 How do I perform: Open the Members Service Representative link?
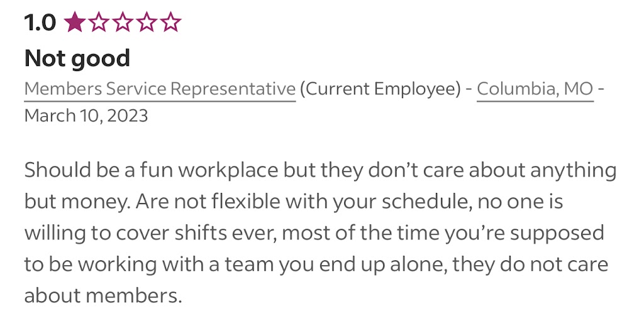tap(160, 89)
